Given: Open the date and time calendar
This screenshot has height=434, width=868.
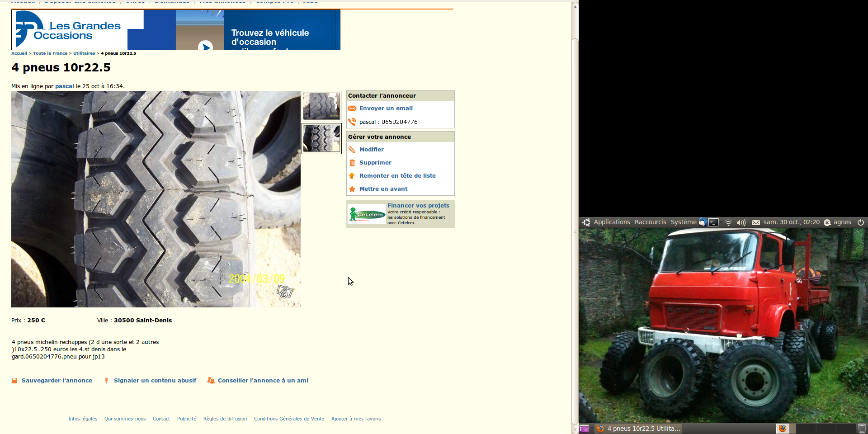Looking at the screenshot, I should click(x=791, y=222).
